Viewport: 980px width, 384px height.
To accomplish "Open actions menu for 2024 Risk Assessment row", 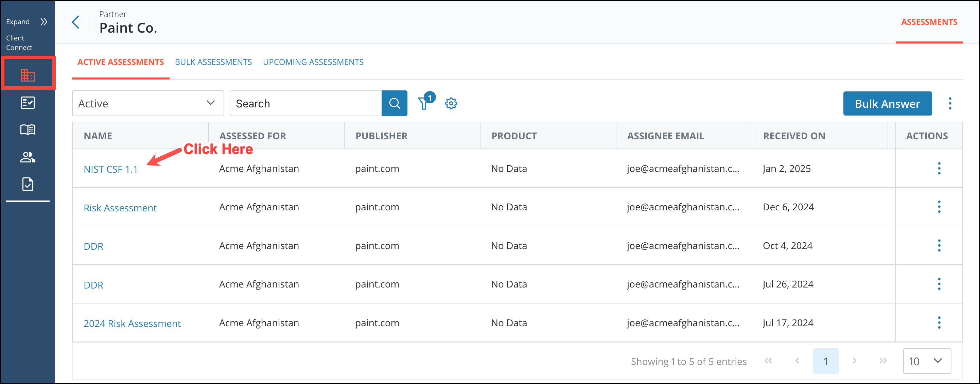I will (939, 323).
